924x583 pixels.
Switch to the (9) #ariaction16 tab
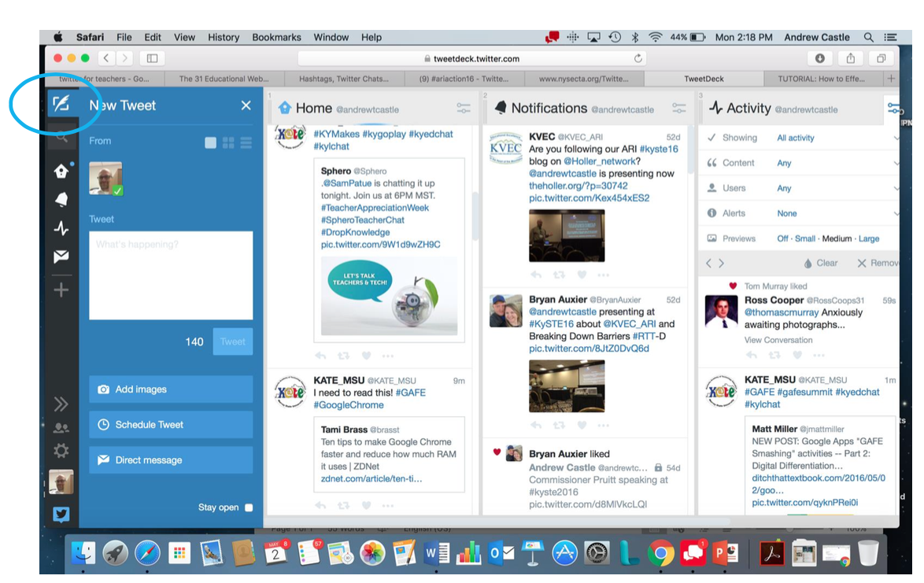[463, 79]
